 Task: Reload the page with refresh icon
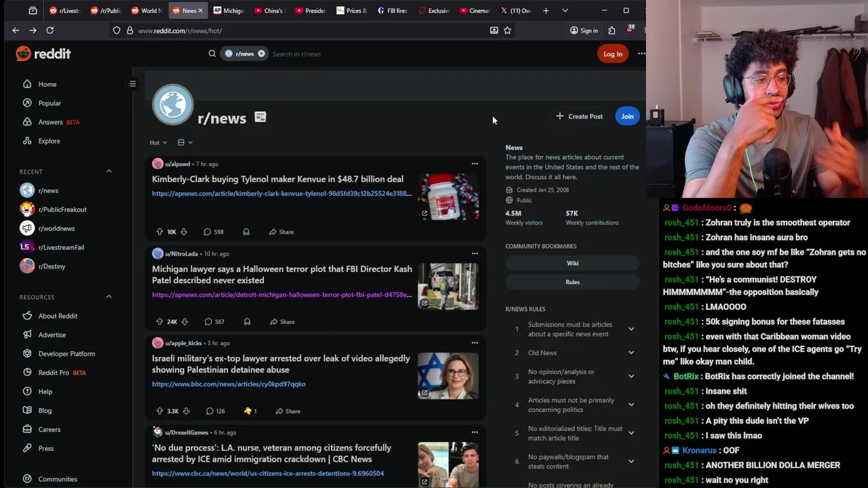click(50, 30)
